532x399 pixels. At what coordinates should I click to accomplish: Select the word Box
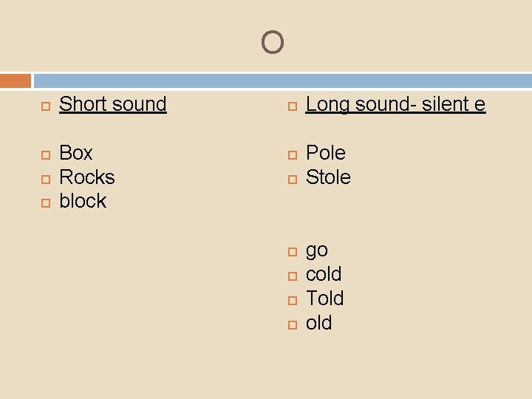[76, 153]
